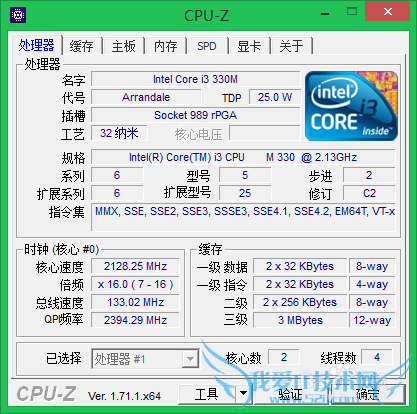Click the processor name field Intel Core i3 330M

(x=195, y=79)
